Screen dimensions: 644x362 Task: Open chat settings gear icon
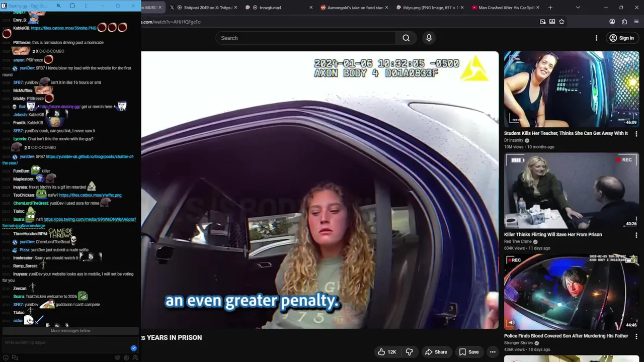click(x=126, y=357)
